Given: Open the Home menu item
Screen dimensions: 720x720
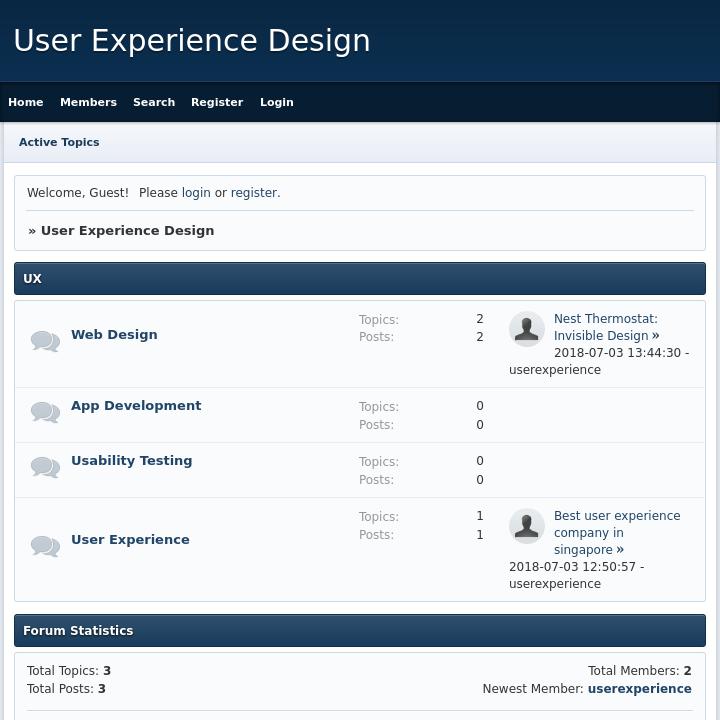Looking at the screenshot, I should (26, 102).
